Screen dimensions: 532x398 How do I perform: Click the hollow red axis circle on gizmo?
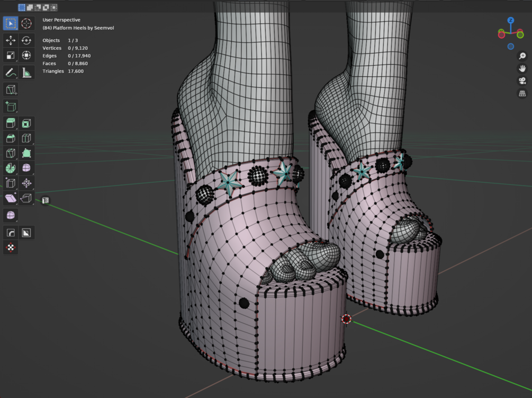[x=501, y=35]
